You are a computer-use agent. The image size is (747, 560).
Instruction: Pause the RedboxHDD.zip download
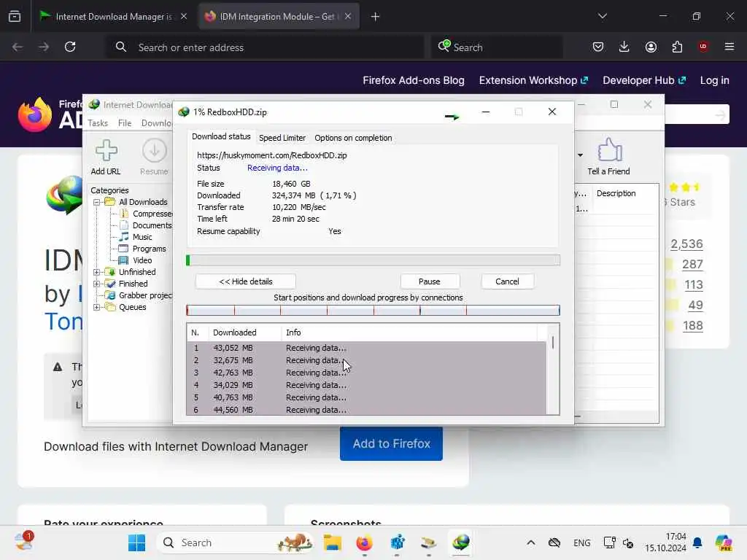[429, 281]
